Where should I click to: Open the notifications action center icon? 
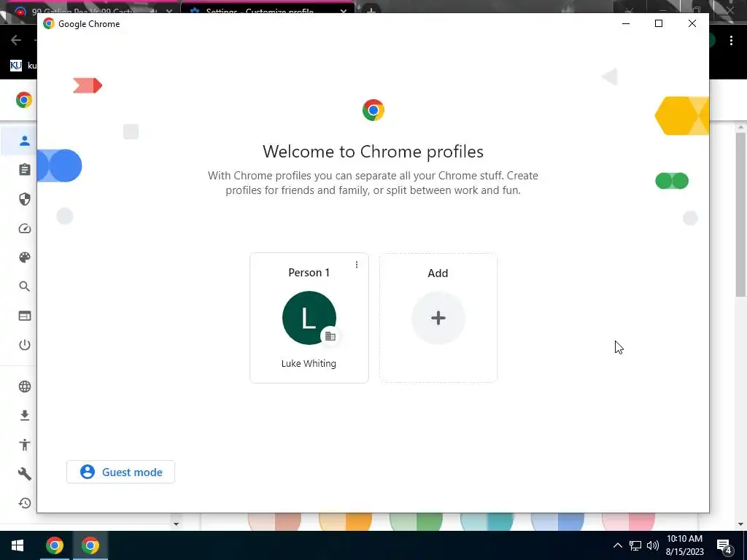pyautogui.click(x=724, y=546)
